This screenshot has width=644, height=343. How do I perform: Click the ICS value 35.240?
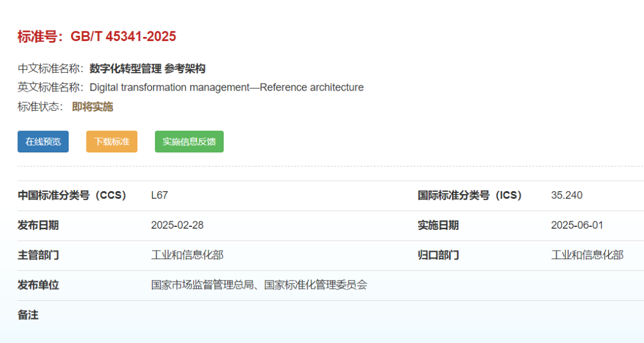tap(567, 195)
